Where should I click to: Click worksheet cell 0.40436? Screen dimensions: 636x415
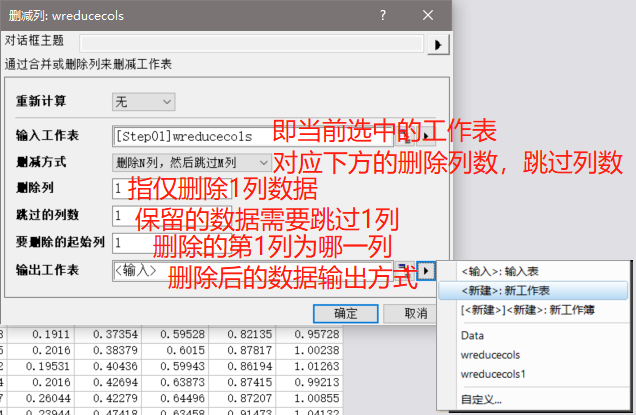[x=108, y=366]
